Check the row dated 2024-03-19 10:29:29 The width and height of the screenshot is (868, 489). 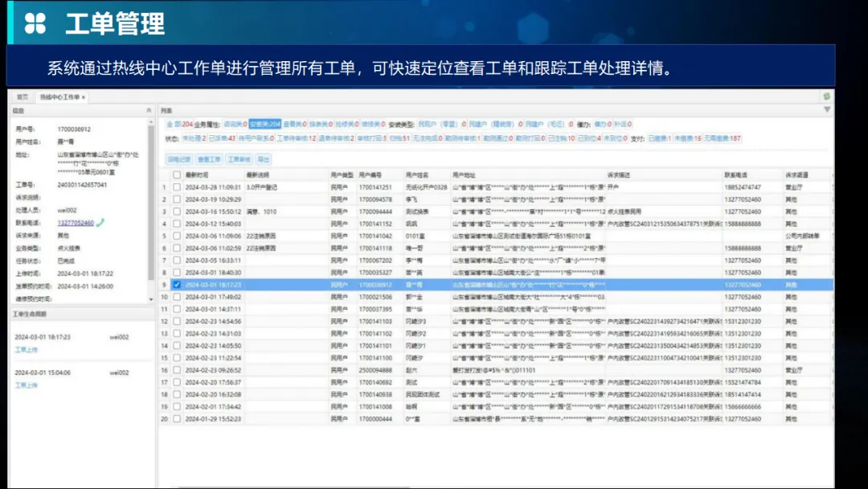click(x=177, y=199)
